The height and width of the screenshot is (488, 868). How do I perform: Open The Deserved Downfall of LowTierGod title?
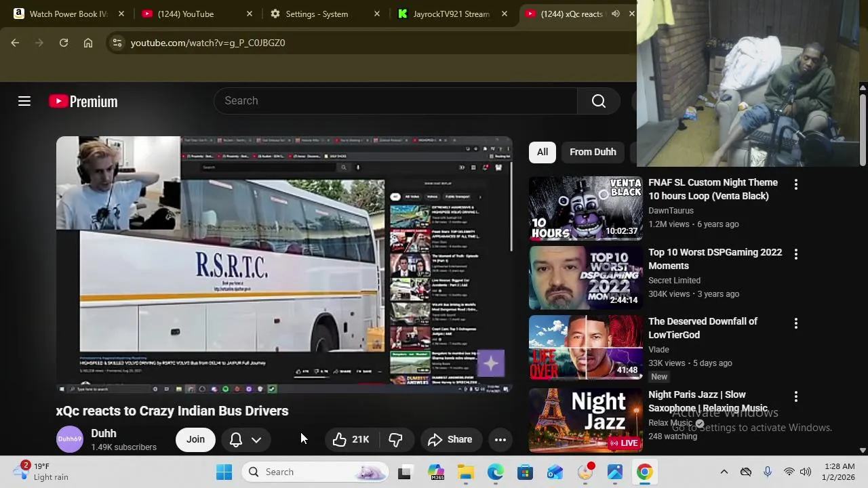point(703,328)
